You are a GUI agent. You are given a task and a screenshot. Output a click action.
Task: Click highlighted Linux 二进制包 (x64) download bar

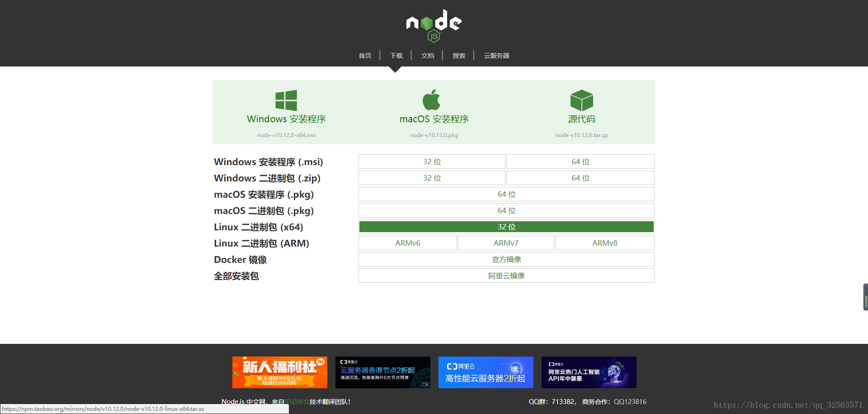coord(506,227)
